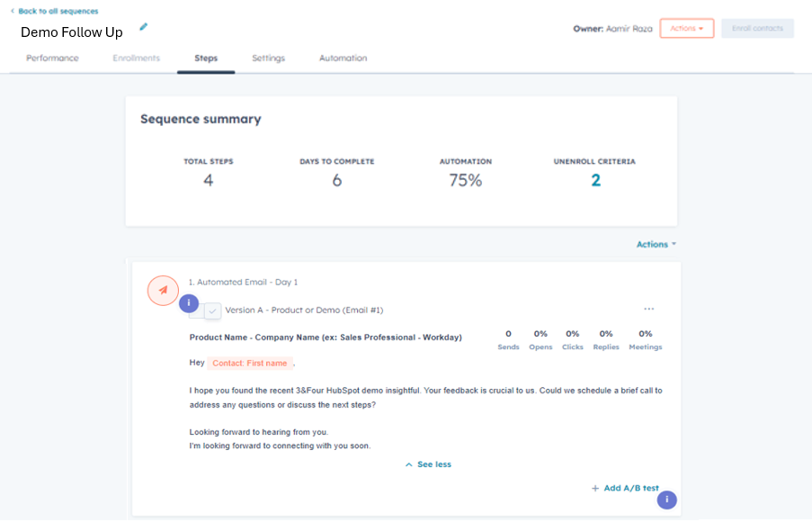Click the 1. Automated Email - Day 1 label
Image resolution: width=812 pixels, height=522 pixels.
243,282
